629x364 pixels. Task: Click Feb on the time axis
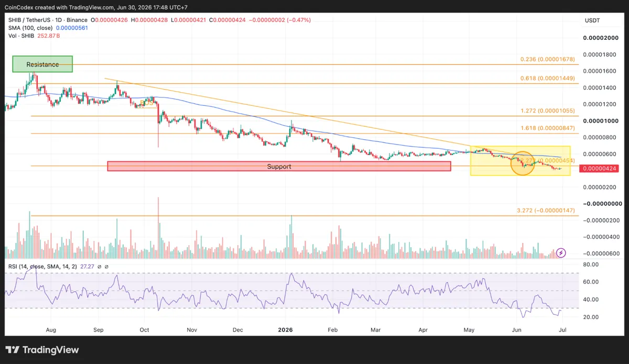click(x=332, y=330)
